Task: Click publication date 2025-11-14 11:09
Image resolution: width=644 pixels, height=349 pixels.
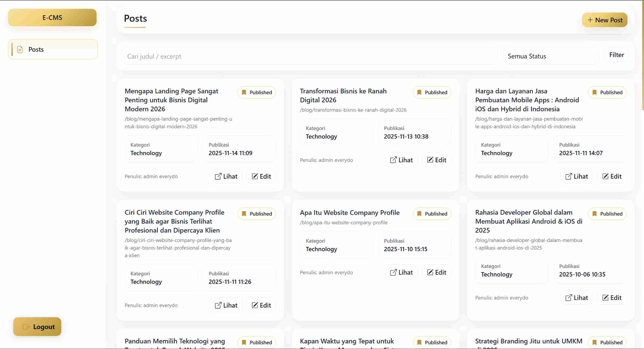Action: click(230, 153)
